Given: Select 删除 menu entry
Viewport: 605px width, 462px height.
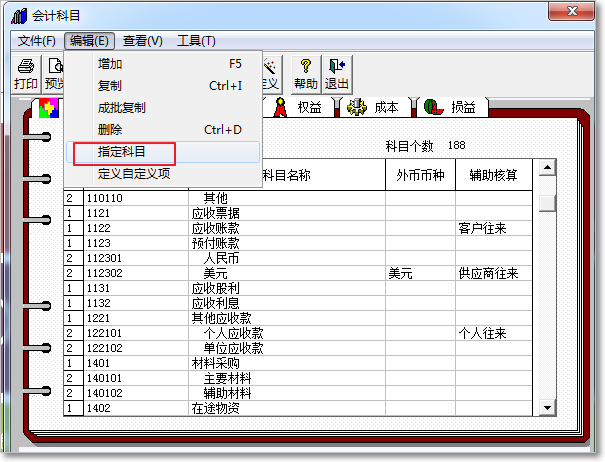Looking at the screenshot, I should point(164,130).
